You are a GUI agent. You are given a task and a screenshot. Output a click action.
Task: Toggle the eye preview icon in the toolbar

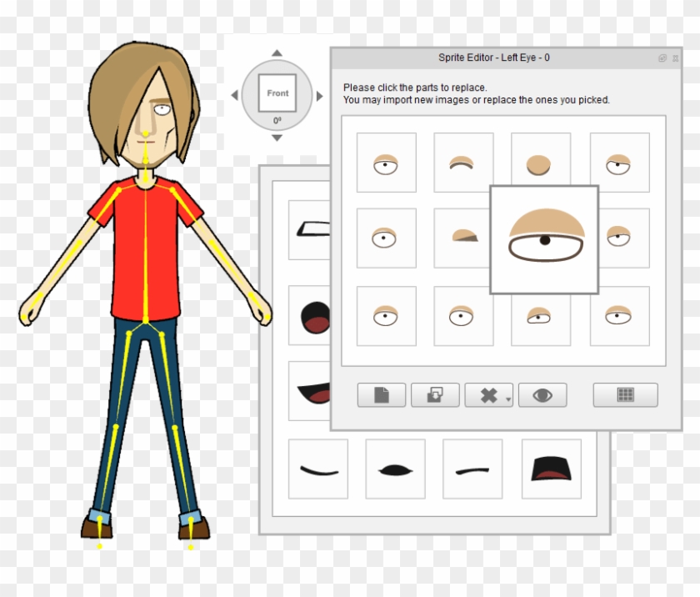click(542, 394)
